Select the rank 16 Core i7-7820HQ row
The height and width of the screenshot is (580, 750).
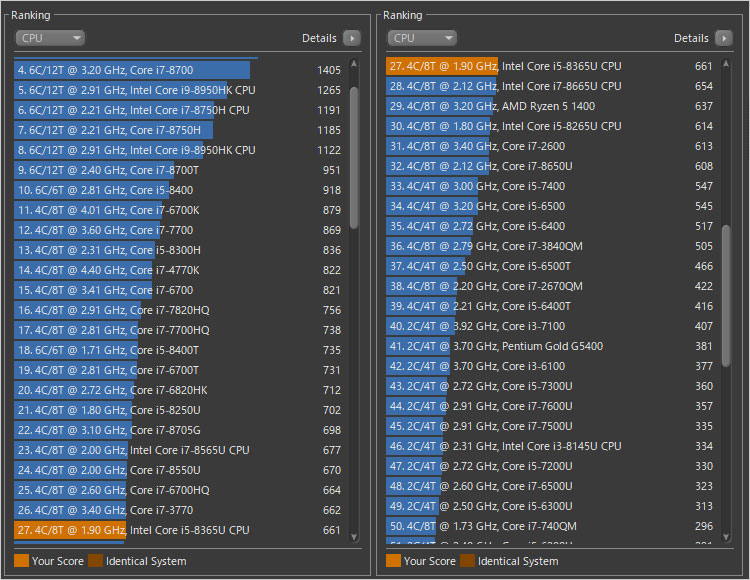(x=178, y=310)
